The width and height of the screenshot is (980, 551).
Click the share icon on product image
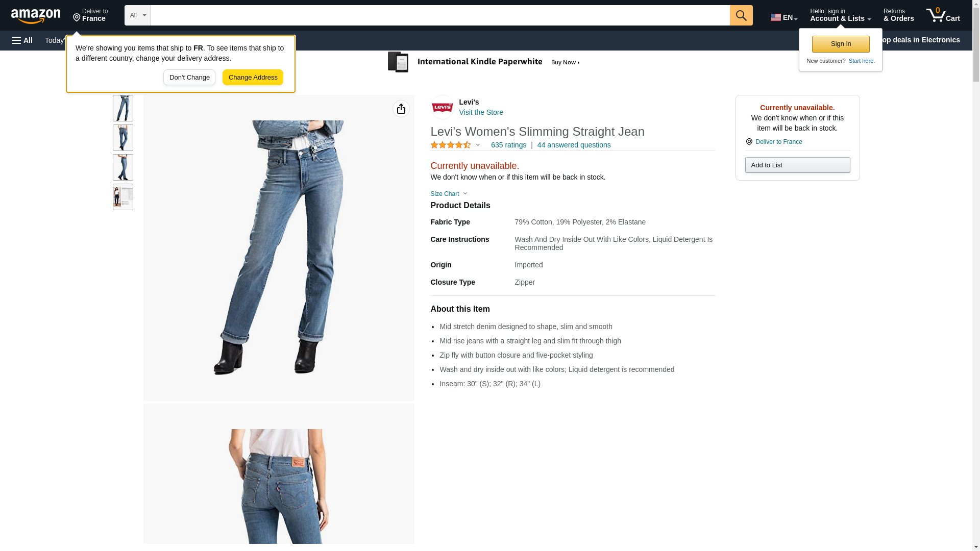401,109
